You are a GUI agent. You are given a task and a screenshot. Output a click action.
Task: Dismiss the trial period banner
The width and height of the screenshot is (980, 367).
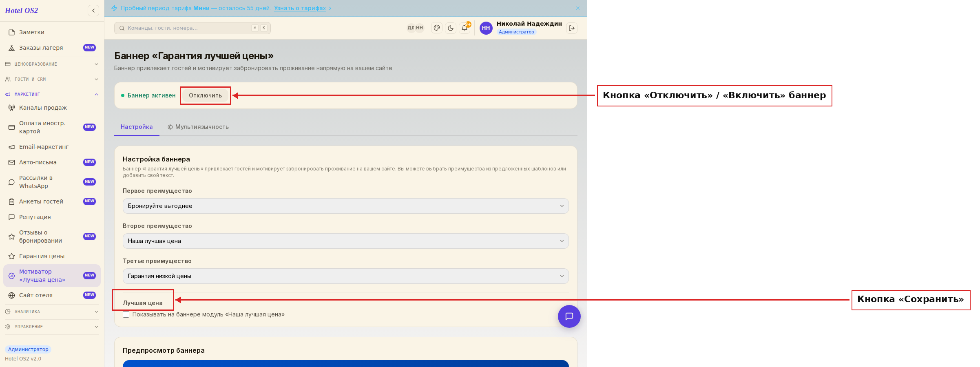[x=578, y=8]
